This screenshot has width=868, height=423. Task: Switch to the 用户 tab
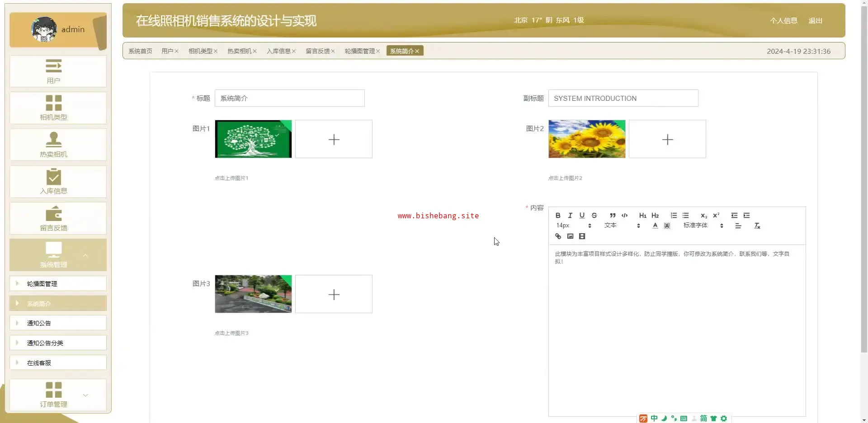167,51
